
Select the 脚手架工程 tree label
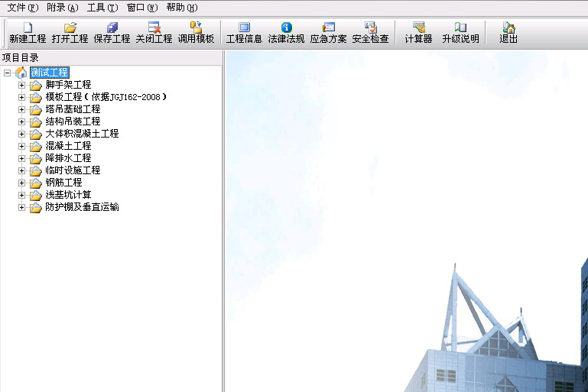coord(68,85)
